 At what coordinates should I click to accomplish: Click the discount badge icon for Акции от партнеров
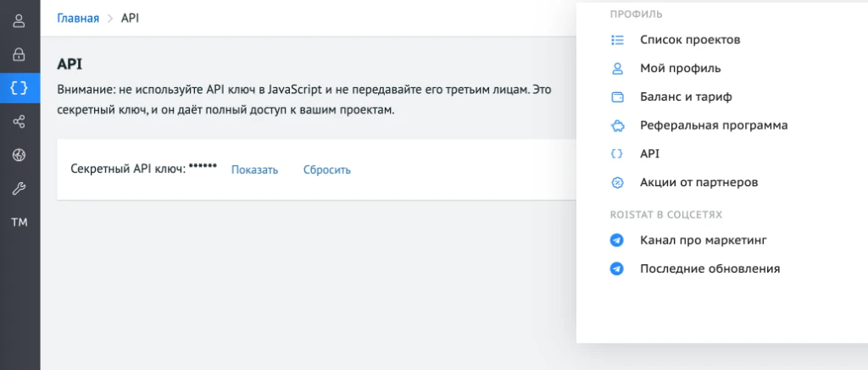[617, 182]
